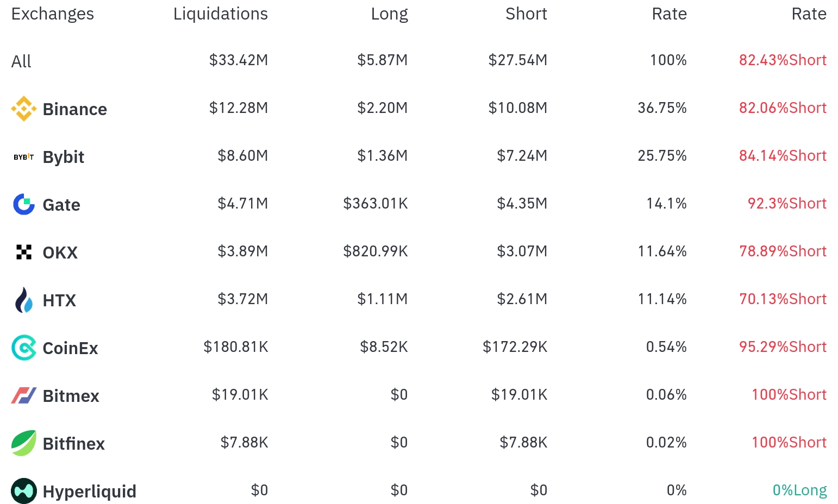Viewport: 838px width, 504px height.
Task: Click Bybit's $8.60M liquidations value
Action: (x=243, y=156)
